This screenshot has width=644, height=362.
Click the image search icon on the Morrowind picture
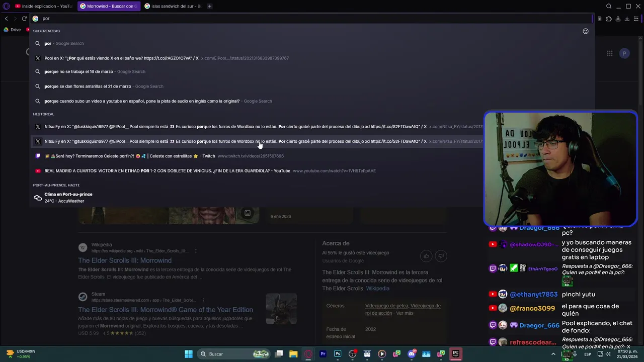point(248,213)
